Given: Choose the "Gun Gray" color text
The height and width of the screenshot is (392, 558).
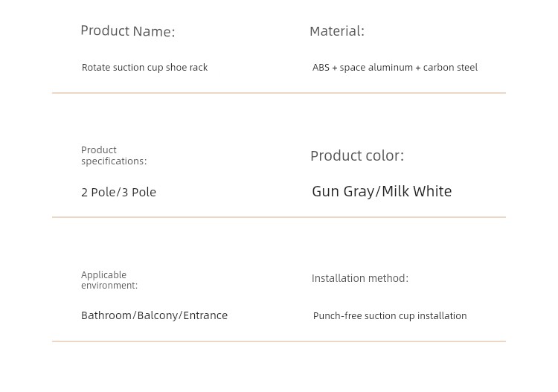Looking at the screenshot, I should pyautogui.click(x=343, y=191).
